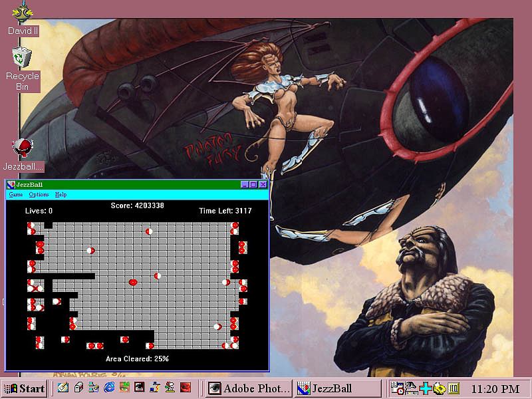
Task: Click the networked computers quick launch icon
Action: tap(94, 388)
